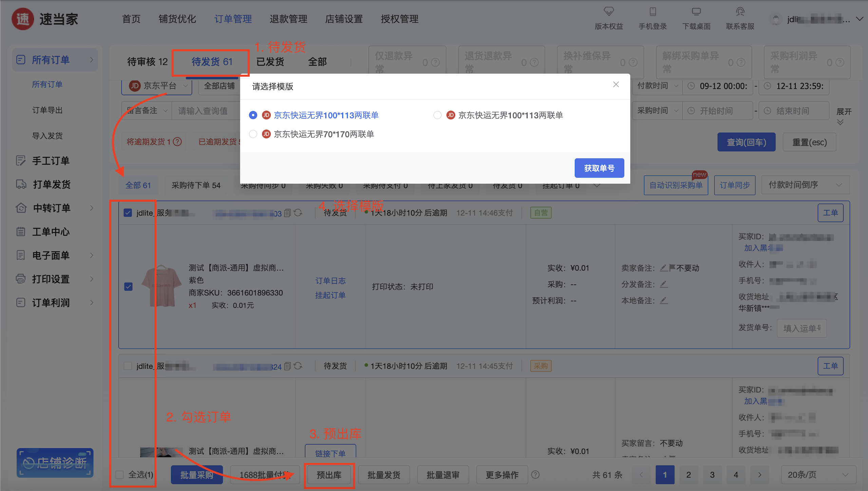Click the 发货单号 tracking number field
The height and width of the screenshot is (491, 868).
tap(801, 328)
